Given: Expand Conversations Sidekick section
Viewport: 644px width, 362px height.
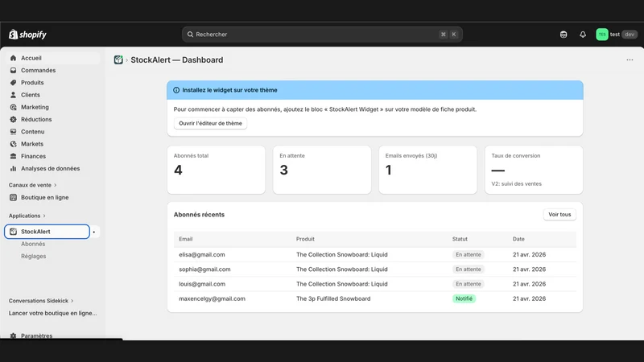Looking at the screenshot, I should [41, 301].
